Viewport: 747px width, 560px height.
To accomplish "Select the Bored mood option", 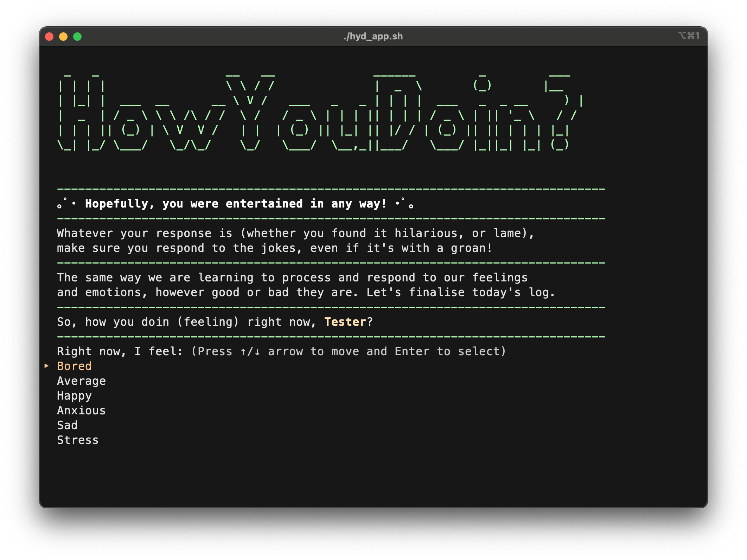I will click(x=74, y=366).
